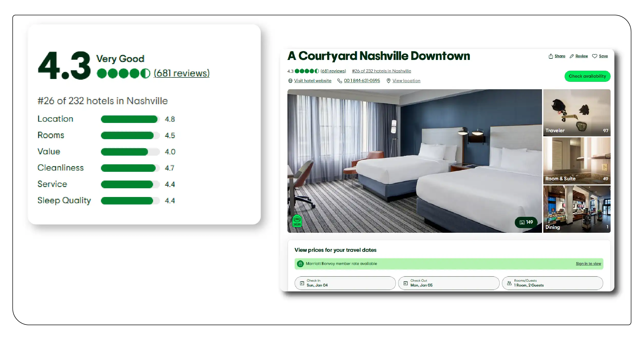644x340 pixels.
Task: Save the hotel with the heart icon
Action: (594, 56)
